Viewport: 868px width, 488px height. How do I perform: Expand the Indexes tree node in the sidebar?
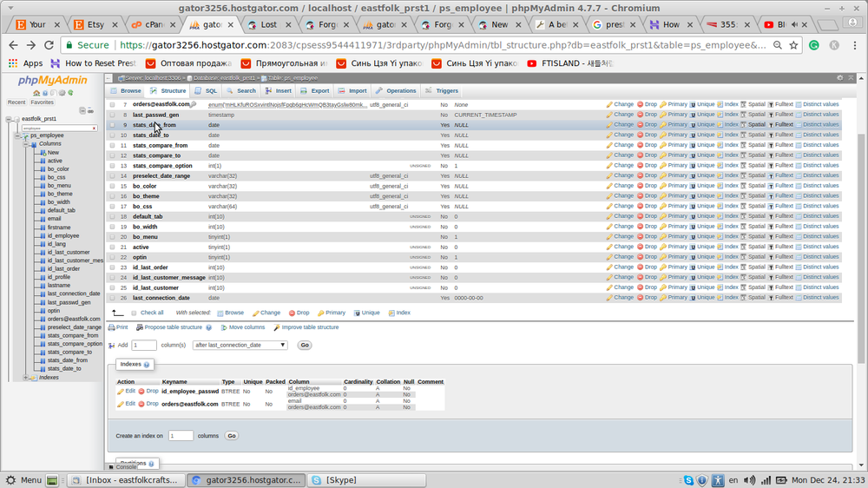pyautogui.click(x=26, y=378)
